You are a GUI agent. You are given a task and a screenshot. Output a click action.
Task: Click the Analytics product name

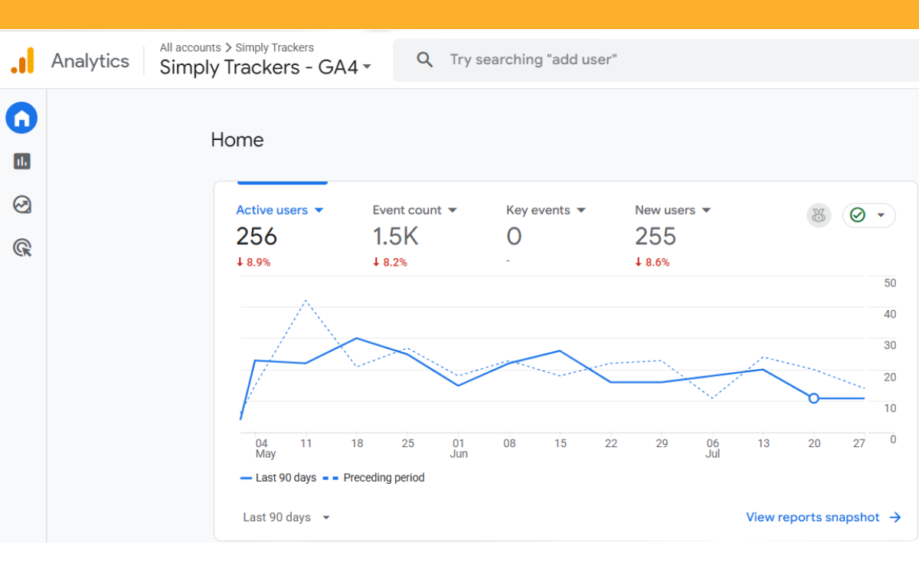pos(90,60)
